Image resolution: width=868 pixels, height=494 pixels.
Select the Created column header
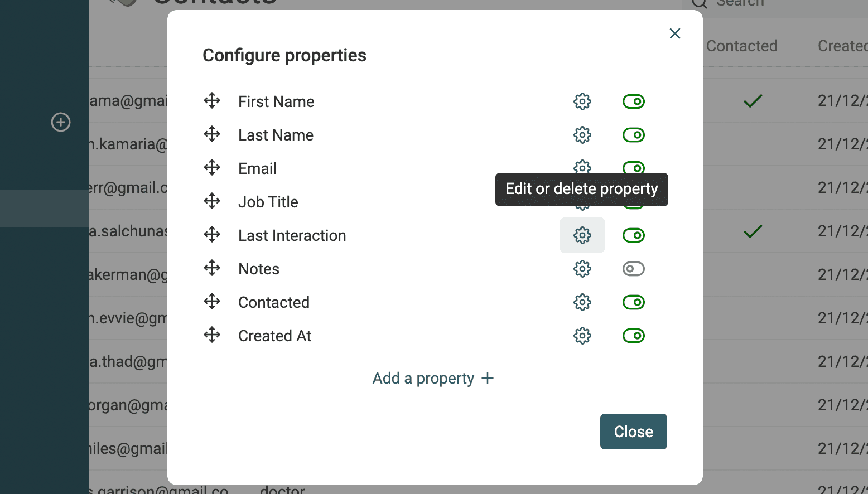click(842, 46)
